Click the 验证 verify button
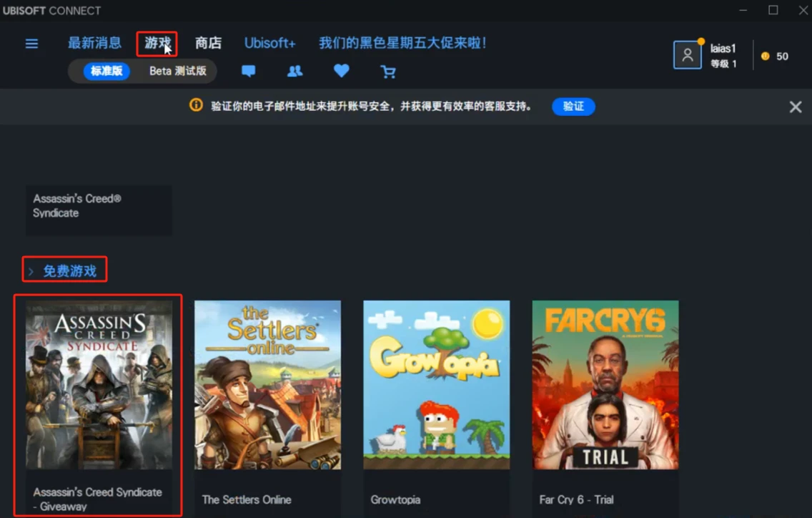 click(573, 107)
